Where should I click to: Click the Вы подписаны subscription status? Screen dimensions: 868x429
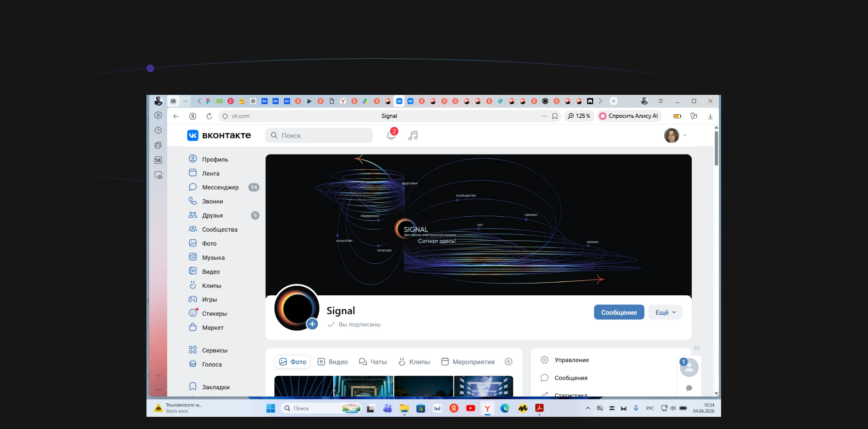point(354,324)
